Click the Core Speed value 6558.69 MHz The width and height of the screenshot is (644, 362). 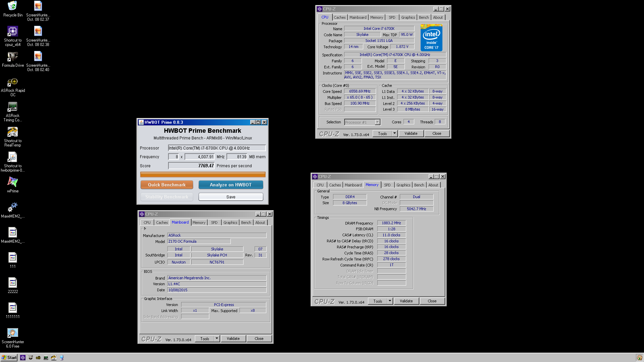click(360, 91)
